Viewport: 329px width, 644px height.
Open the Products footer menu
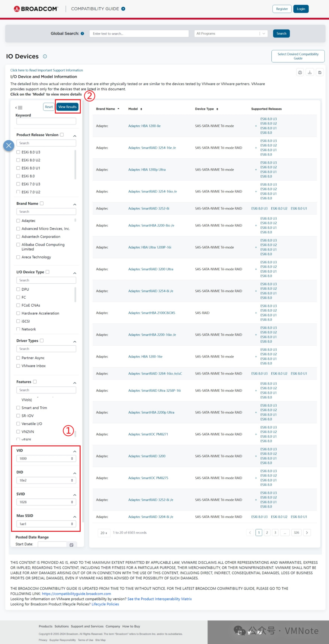click(45, 626)
